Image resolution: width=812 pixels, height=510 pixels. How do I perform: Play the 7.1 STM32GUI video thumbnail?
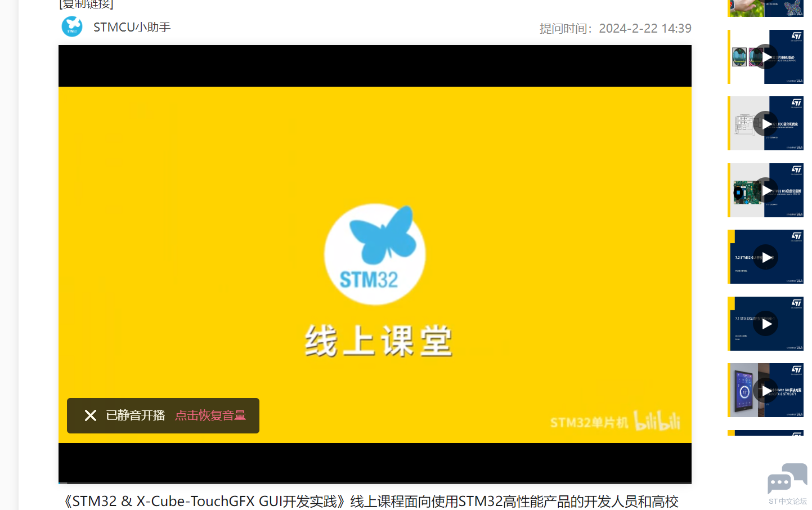765,324
